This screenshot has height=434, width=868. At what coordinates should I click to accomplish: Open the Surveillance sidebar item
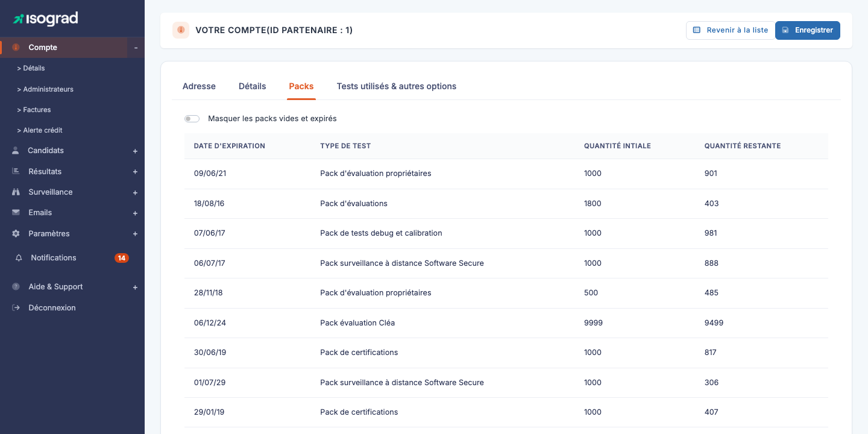pyautogui.click(x=72, y=192)
